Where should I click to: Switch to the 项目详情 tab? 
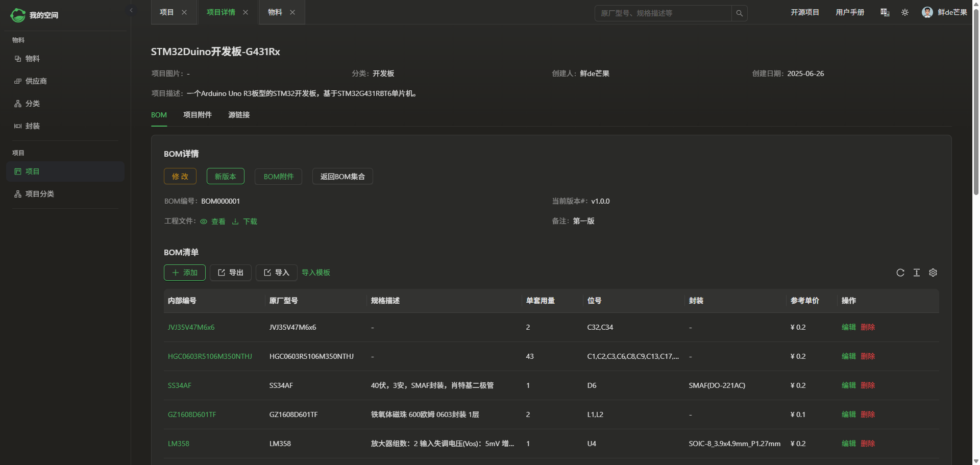coord(221,12)
